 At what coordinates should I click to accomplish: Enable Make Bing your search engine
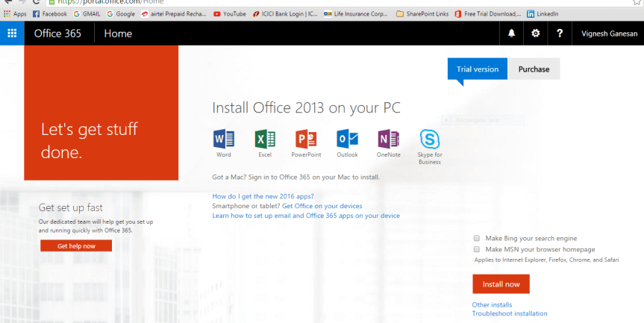click(477, 238)
